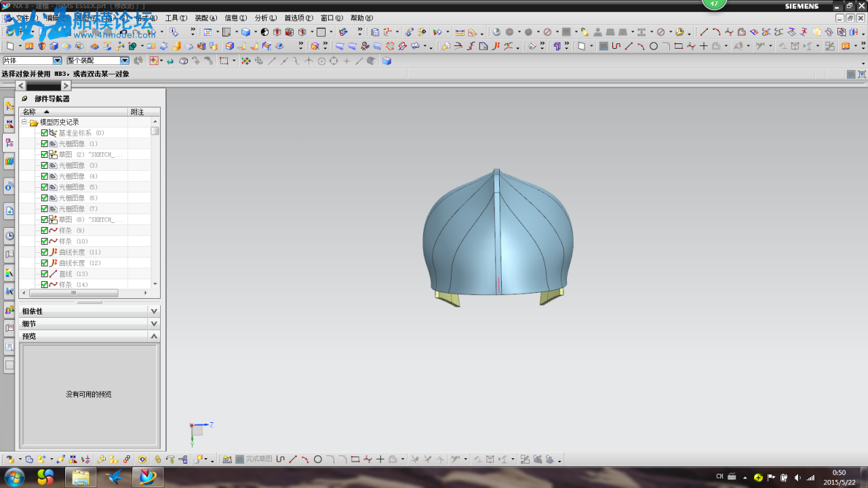Click the 附注 column header
This screenshot has width=868, height=488.
pyautogui.click(x=144, y=112)
